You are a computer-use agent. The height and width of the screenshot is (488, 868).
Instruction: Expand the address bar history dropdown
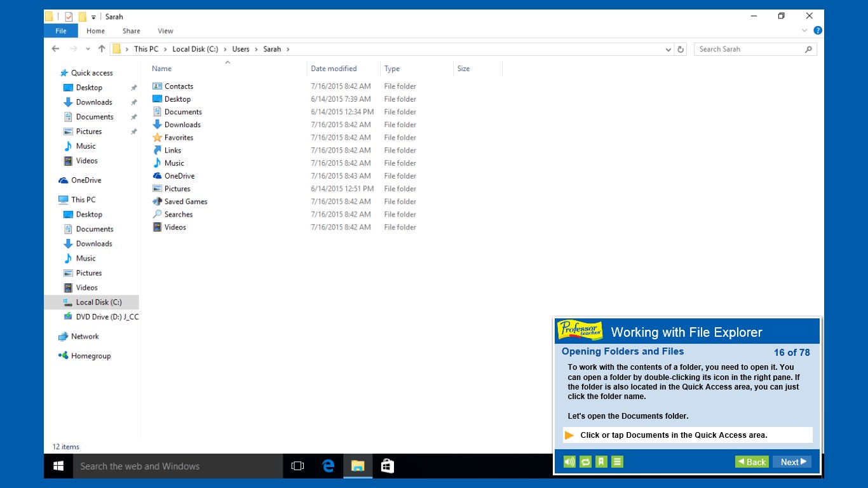tap(668, 49)
